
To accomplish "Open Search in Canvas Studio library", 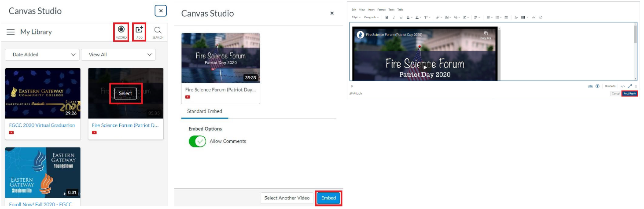I will (x=158, y=31).
